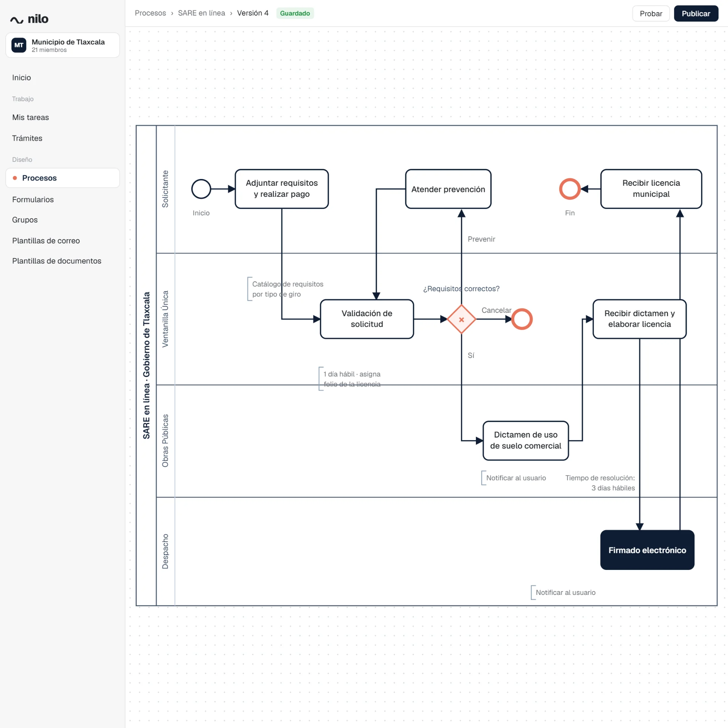This screenshot has height=728, width=728.
Task: Select the exclusive gateway diamond
Action: (461, 319)
